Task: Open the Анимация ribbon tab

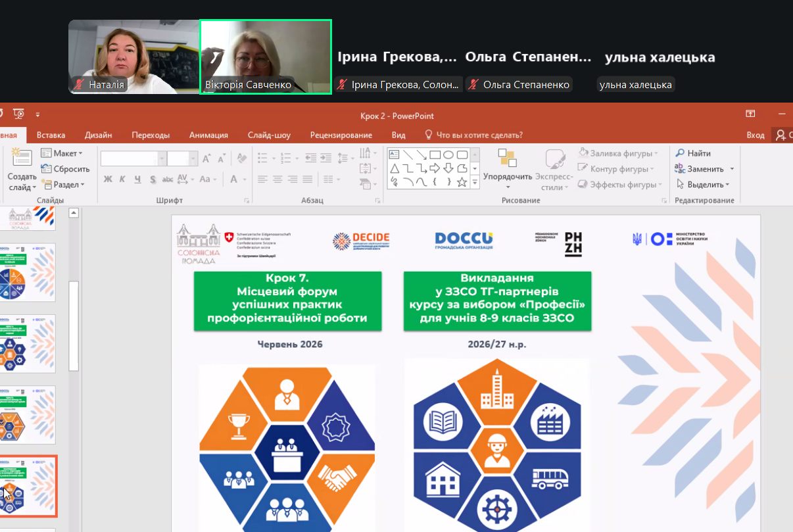Action: pos(208,135)
